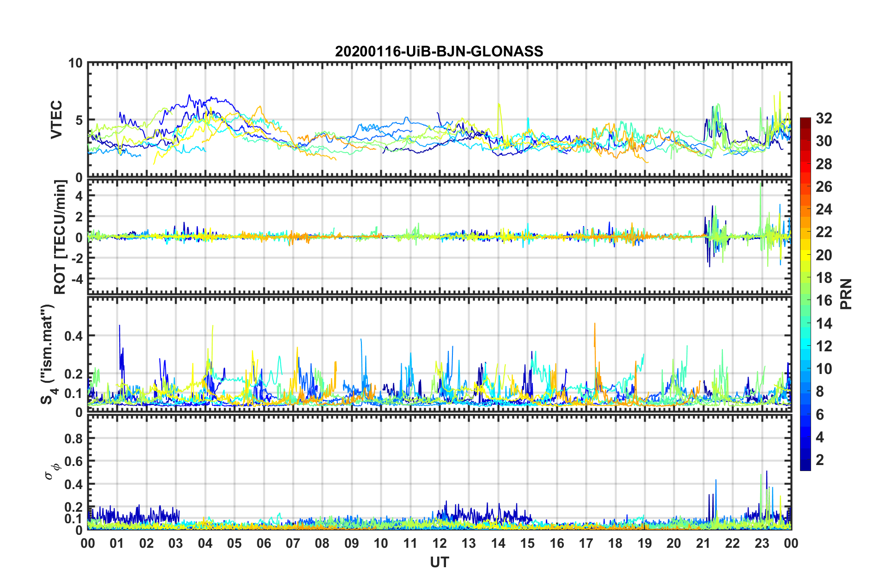Viewport: 879px width, 588px height.
Task: Click PRN colorbar tick label 28
Action: (824, 164)
